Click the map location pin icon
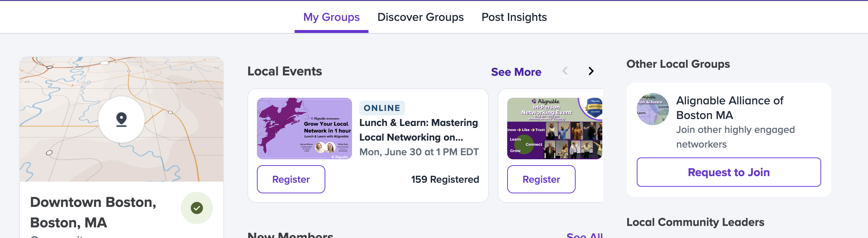The image size is (868, 238). point(121,119)
